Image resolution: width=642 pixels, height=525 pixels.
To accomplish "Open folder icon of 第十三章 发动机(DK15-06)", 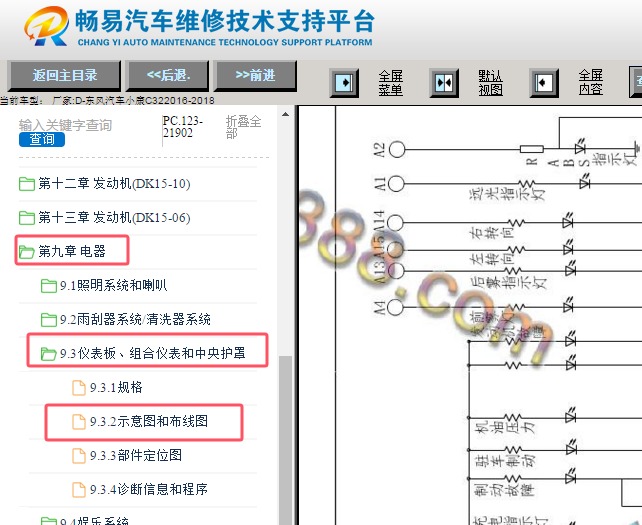I will pyautogui.click(x=27, y=218).
